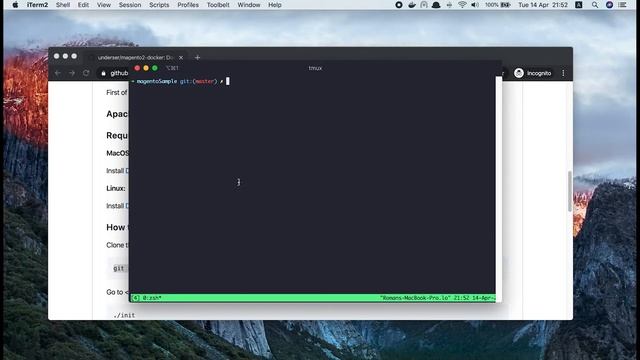Click the Incognito indicator in Chrome
The height and width of the screenshot is (360, 640).
[533, 73]
